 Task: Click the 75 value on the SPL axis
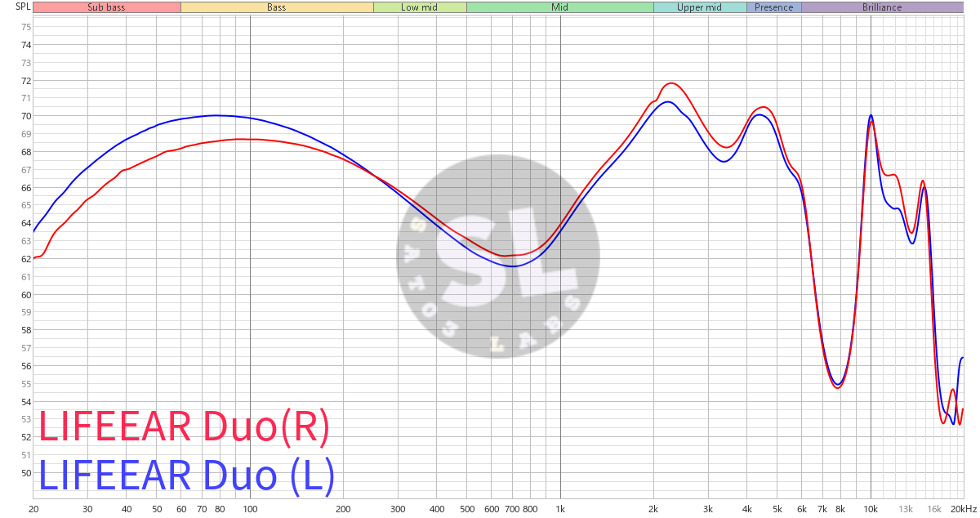25,27
